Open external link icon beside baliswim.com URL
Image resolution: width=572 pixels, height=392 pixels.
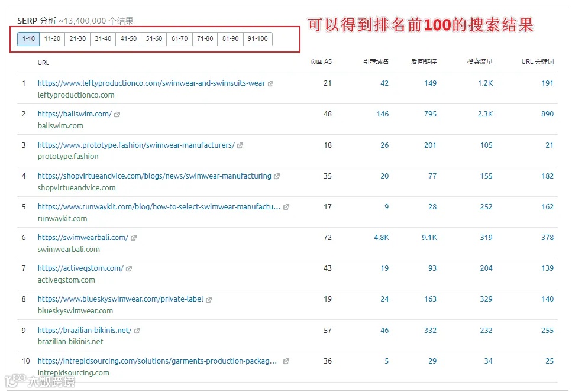click(117, 115)
